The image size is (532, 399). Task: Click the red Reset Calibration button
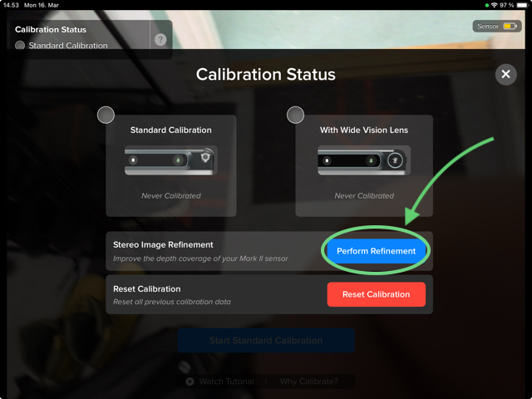377,294
